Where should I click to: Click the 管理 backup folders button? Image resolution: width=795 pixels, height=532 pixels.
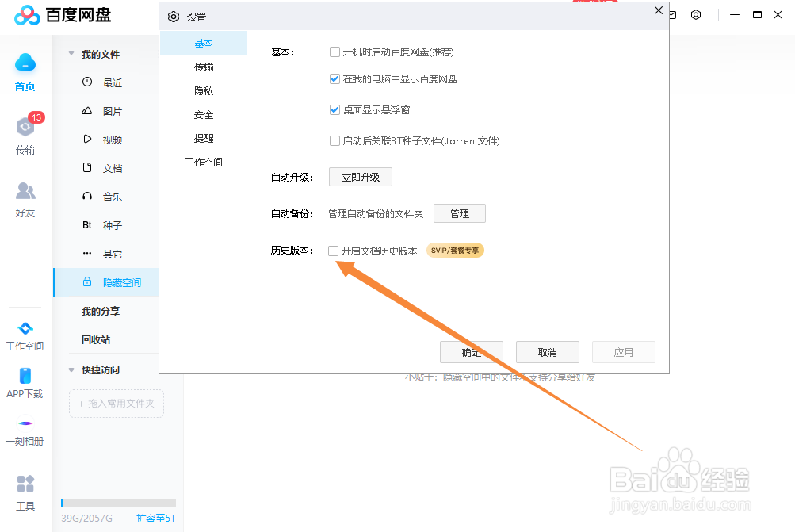coord(460,213)
